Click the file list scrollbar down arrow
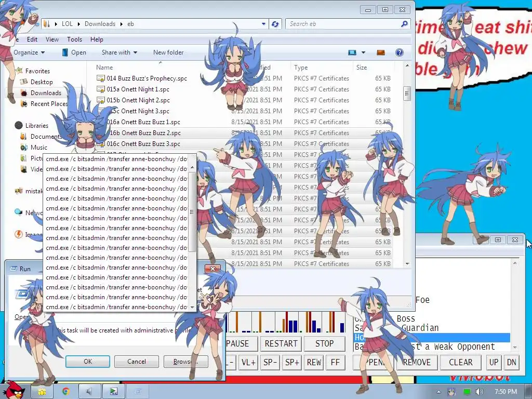 click(x=407, y=263)
